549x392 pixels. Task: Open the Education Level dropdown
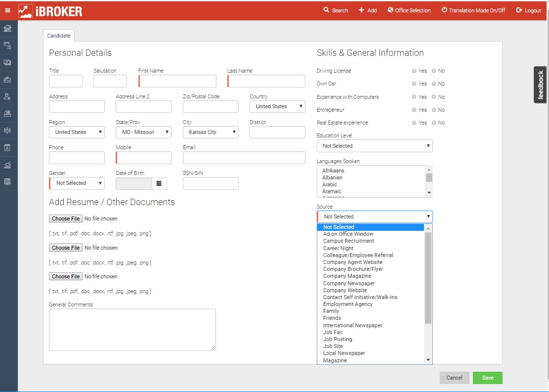375,146
